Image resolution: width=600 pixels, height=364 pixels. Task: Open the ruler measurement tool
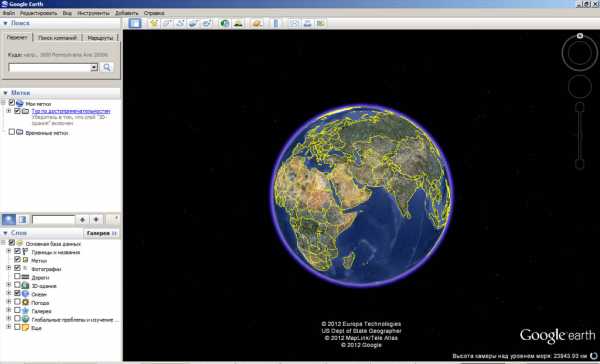[x=276, y=23]
